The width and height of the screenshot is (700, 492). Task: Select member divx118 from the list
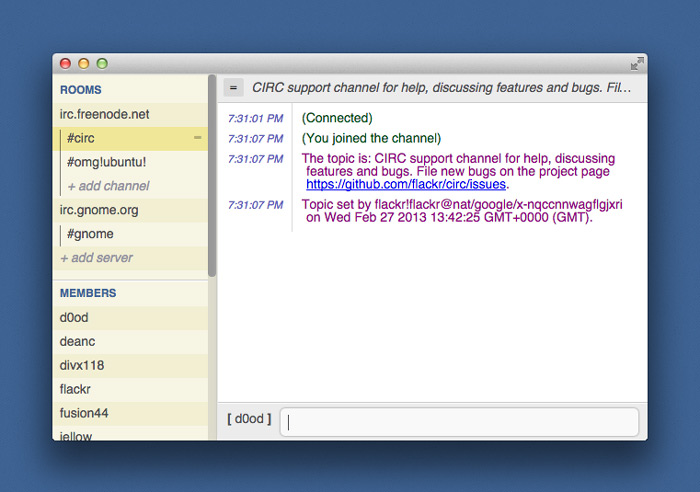[x=82, y=365]
